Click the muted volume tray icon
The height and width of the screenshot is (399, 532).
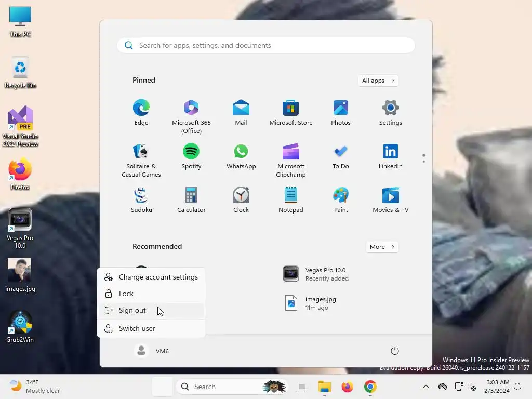click(472, 387)
